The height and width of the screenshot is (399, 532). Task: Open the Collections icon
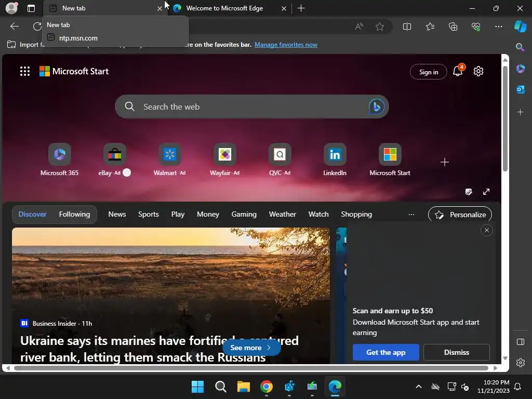pos(453,26)
